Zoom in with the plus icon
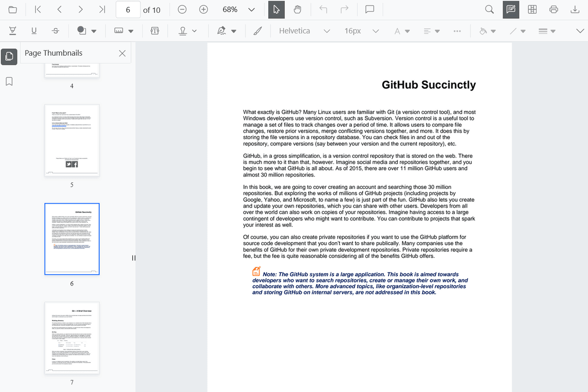Image resolution: width=588 pixels, height=392 pixels. click(204, 10)
